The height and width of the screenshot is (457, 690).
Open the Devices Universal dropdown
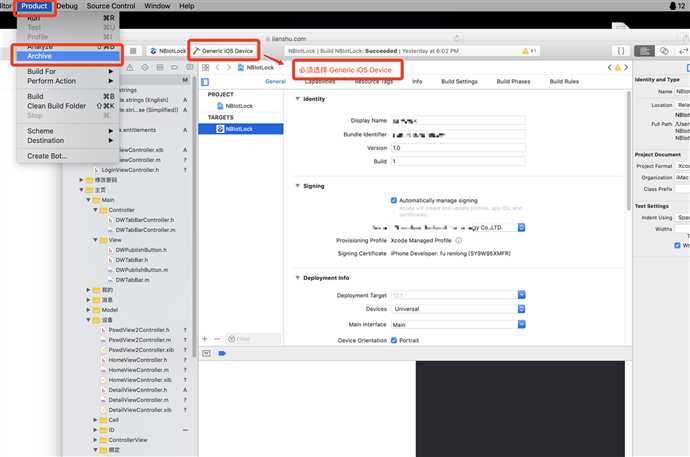click(x=521, y=309)
